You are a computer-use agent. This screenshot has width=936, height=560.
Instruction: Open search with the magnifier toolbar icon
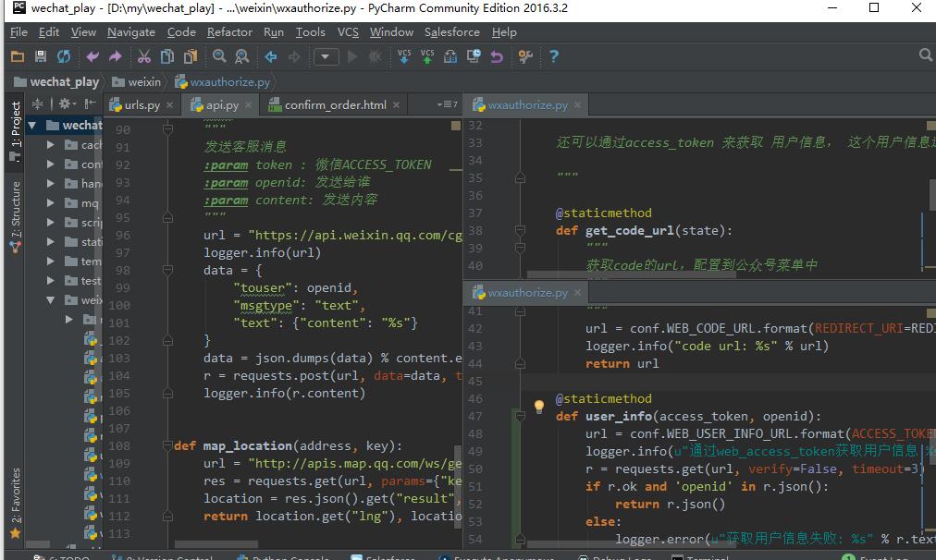click(x=219, y=55)
